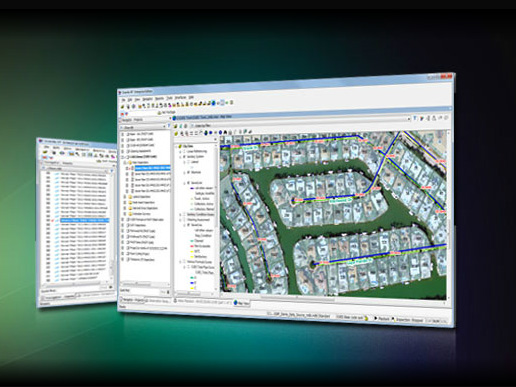The width and height of the screenshot is (516, 387).
Task: Toggle the Sanitary System layer checkbox
Action: (184, 156)
